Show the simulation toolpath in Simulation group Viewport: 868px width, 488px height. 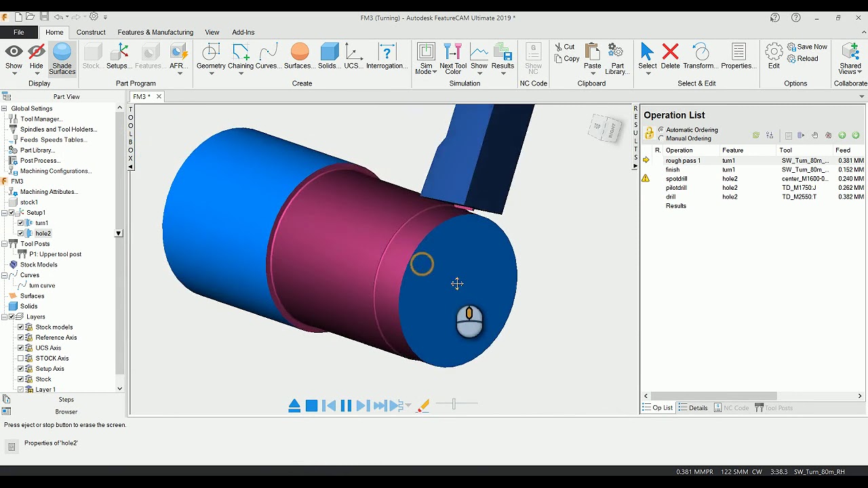pos(479,57)
